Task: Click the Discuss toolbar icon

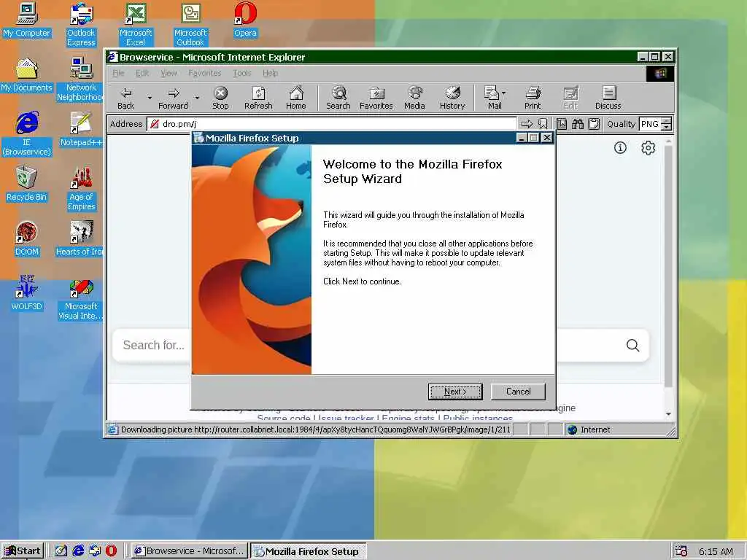Action: click(x=608, y=98)
